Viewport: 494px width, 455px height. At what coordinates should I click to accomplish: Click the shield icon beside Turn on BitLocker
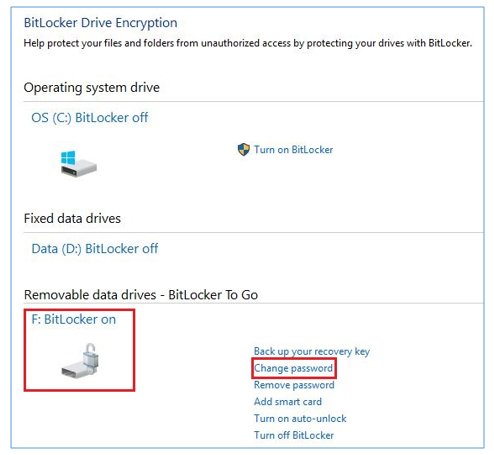[244, 149]
